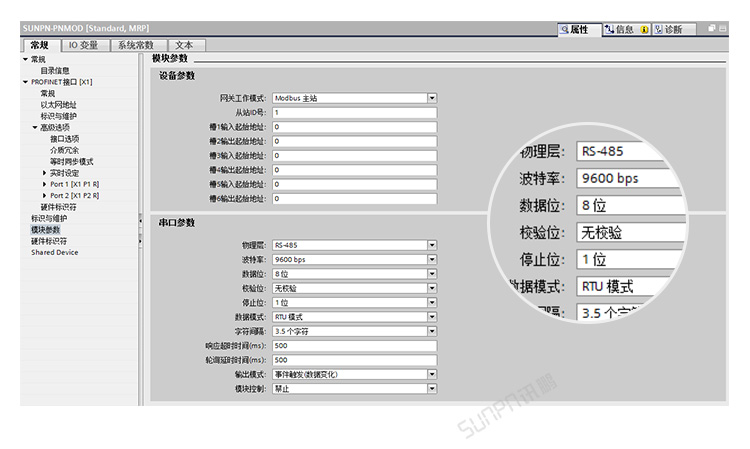
Task: Open the 系统常数 tab
Action: pyautogui.click(x=137, y=45)
